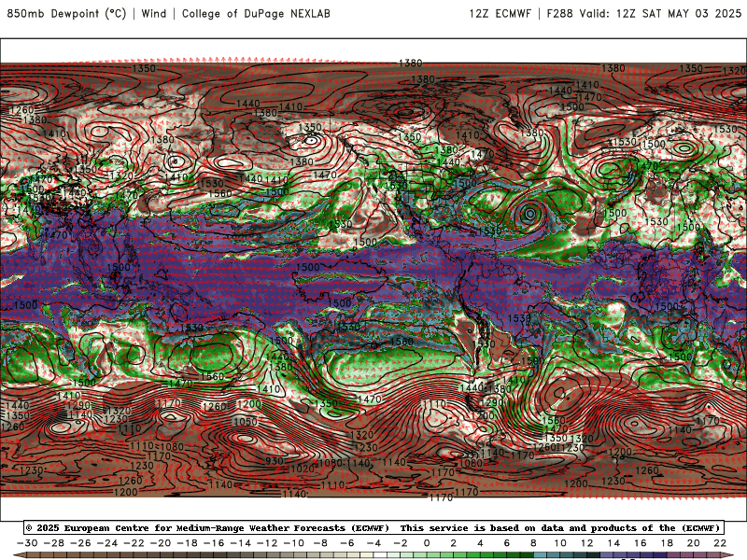Click the '1050' contour label on the map

pos(246,422)
